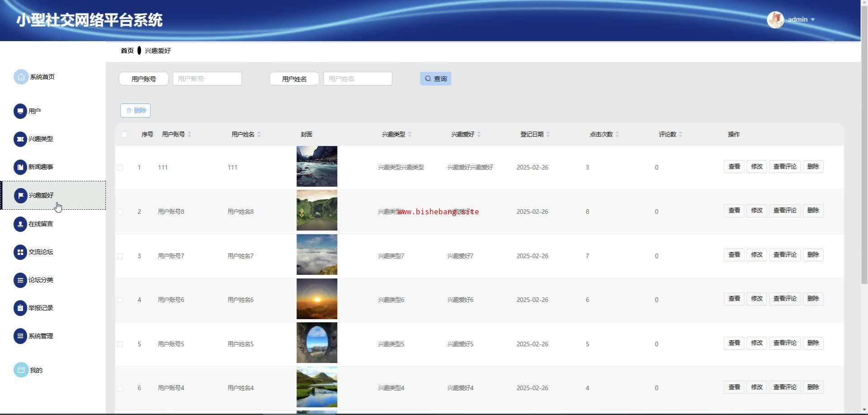Viewport: 868px width, 415px height.
Task: Expand the admin dropdown arrow
Action: coord(813,20)
